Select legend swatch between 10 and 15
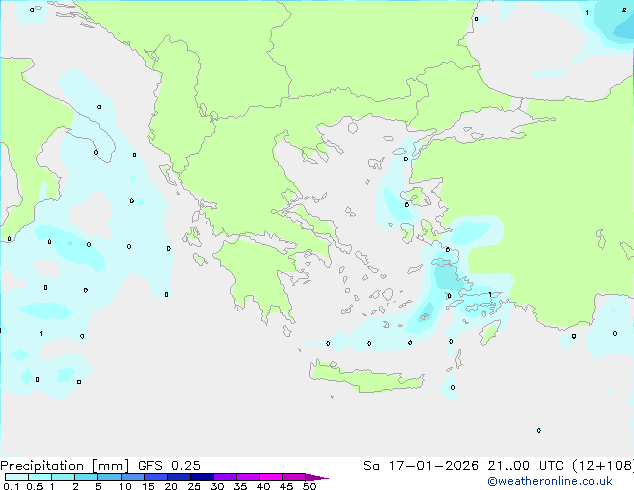Screen dimensions: 634x490 pyautogui.click(x=132, y=477)
